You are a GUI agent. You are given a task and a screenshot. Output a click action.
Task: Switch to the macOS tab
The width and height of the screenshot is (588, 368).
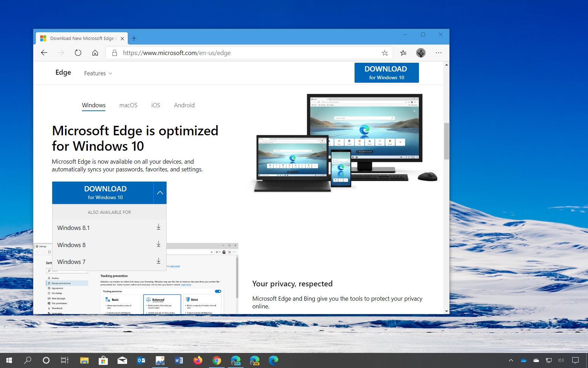click(x=128, y=105)
